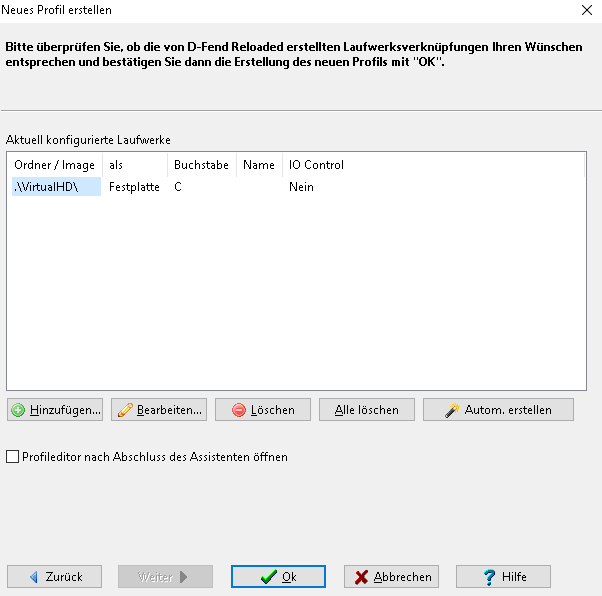Click the green plus icon on Hinzufügen

click(19, 410)
